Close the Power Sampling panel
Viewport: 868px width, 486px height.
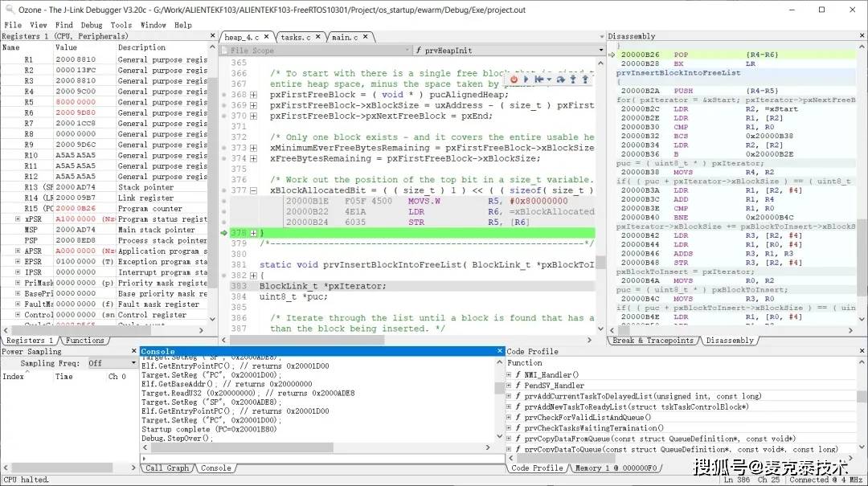pyautogui.click(x=133, y=352)
